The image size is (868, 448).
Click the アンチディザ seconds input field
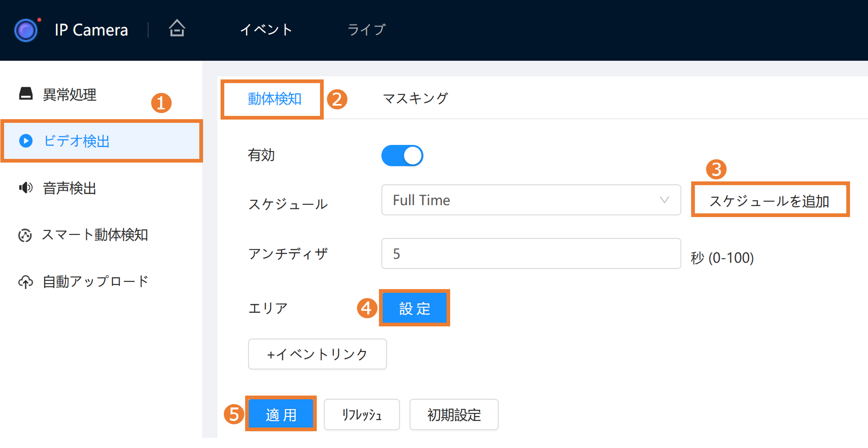[530, 254]
